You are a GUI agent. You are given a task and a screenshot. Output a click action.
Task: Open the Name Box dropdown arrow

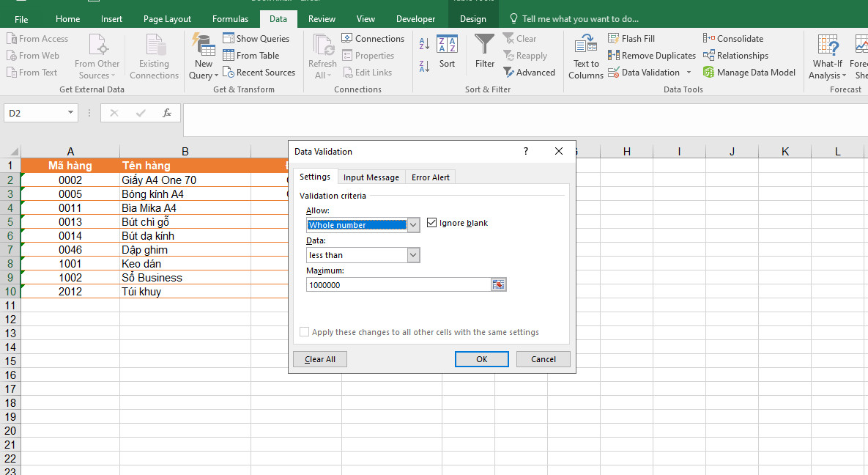(71, 113)
